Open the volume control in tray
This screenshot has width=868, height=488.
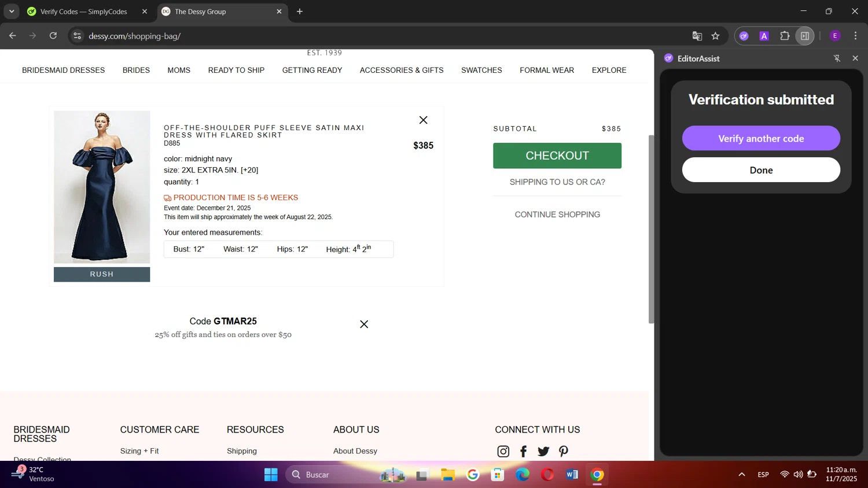click(x=798, y=475)
